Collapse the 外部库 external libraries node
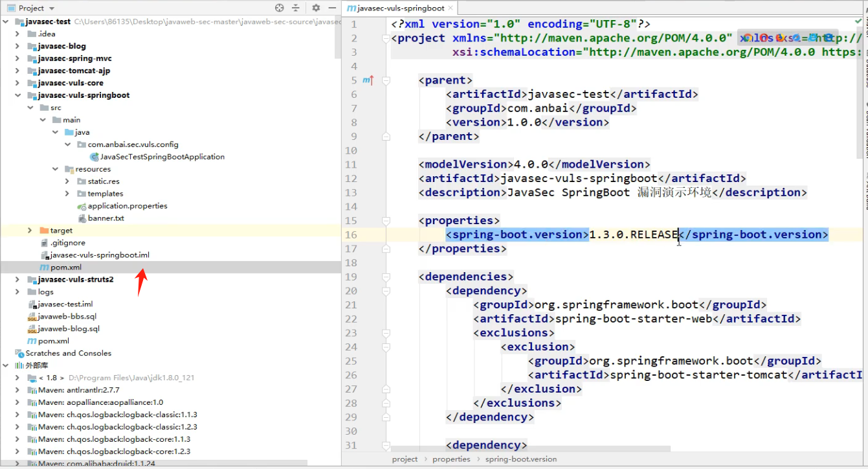This screenshot has width=868, height=469. [6, 365]
